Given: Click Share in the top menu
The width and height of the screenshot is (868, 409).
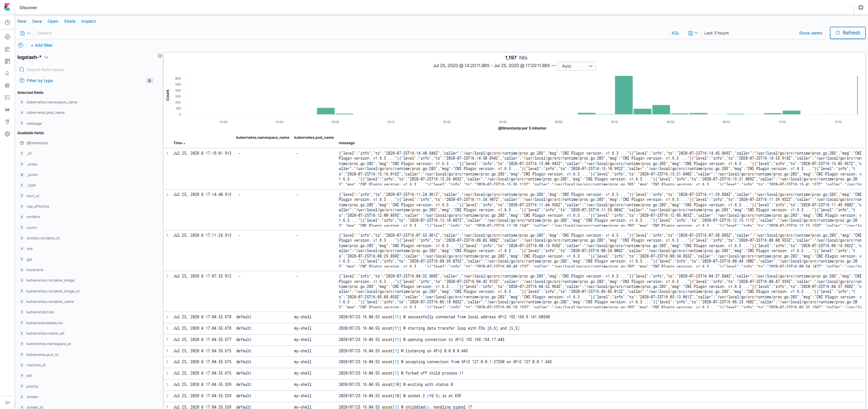Looking at the screenshot, I should pyautogui.click(x=69, y=21).
